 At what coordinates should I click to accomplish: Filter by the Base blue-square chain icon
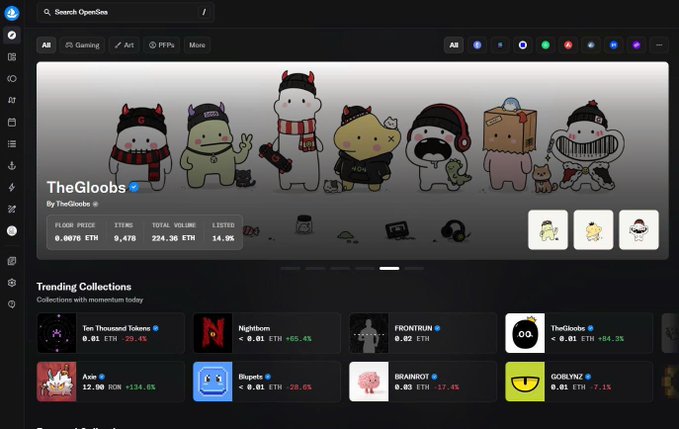[523, 45]
